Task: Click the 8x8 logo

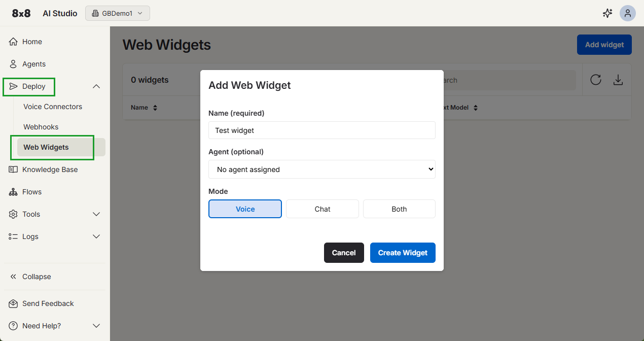Action: 21,14
